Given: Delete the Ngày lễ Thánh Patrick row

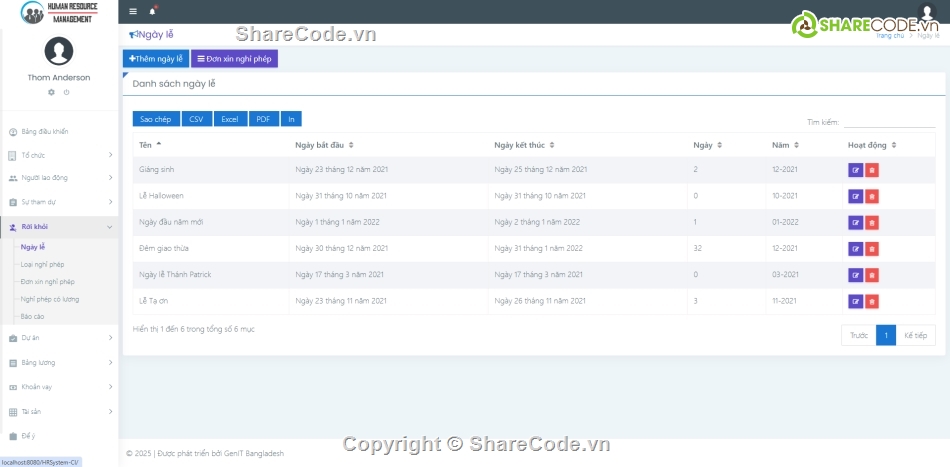Looking at the screenshot, I should point(872,276).
